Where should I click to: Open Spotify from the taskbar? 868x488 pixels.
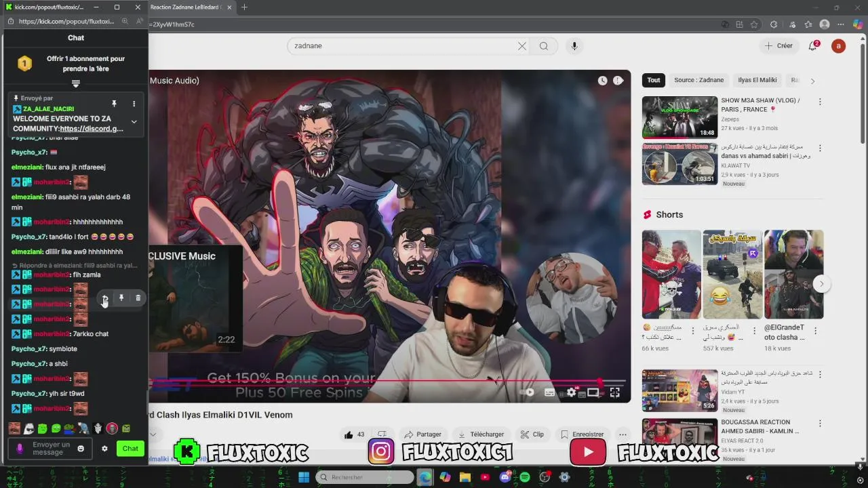pos(525,477)
